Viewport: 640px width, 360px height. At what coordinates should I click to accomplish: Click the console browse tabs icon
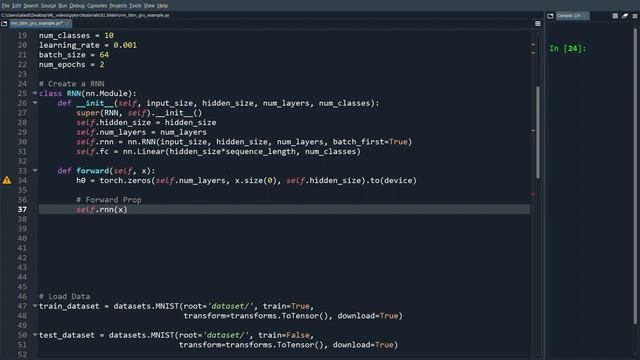click(x=550, y=16)
